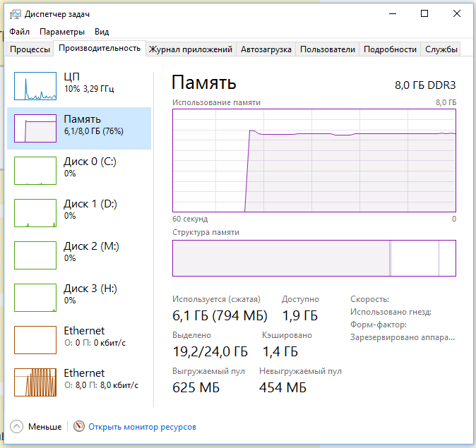The height and width of the screenshot is (448, 476).
Task: Switch to the Службы tab
Action: point(441,49)
